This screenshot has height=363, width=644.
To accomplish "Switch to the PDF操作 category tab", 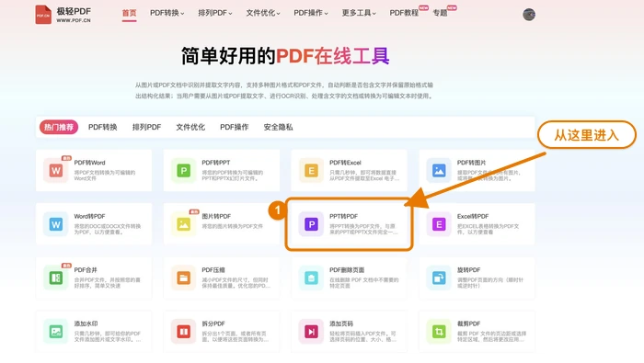I will 234,127.
